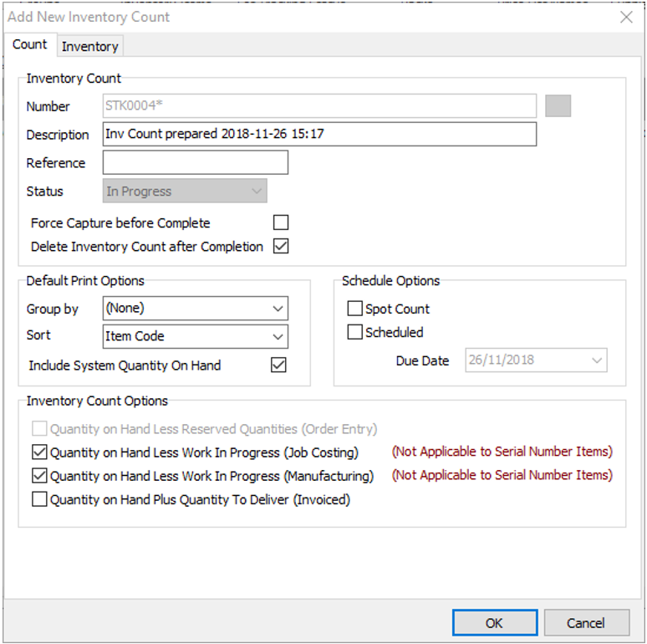Image resolution: width=647 pixels, height=644 pixels.
Task: Toggle Include System Quantity On Hand
Action: tap(278, 365)
